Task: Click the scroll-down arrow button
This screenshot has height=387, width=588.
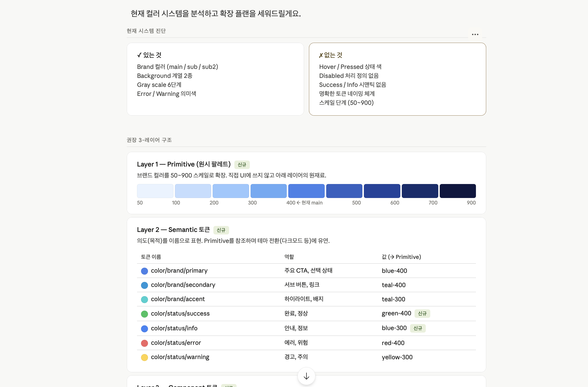Action: [x=306, y=376]
